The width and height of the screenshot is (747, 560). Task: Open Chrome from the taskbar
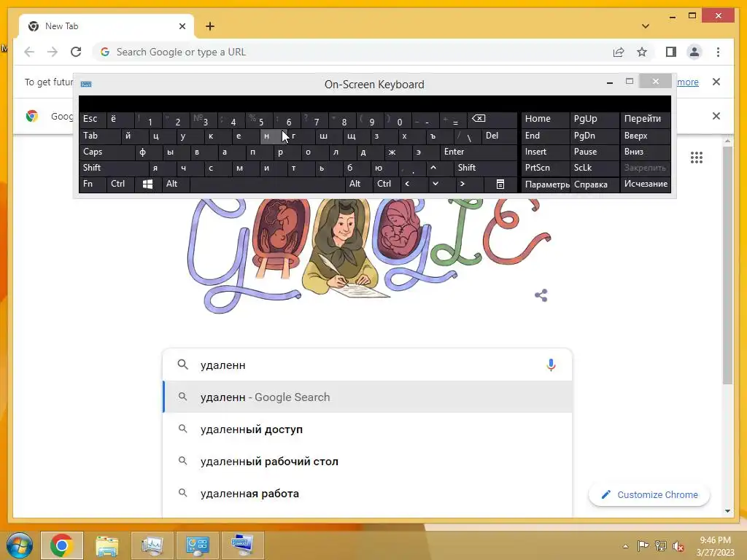tap(62, 545)
